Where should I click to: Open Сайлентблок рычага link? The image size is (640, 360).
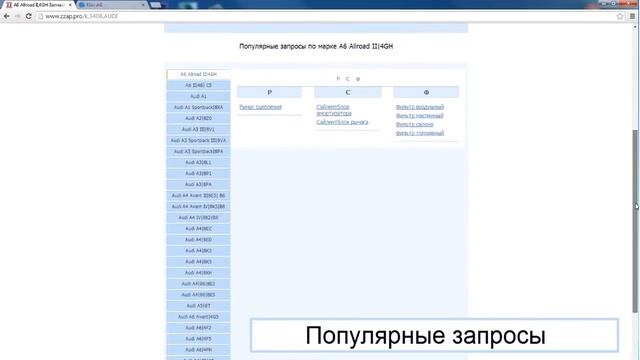click(342, 122)
